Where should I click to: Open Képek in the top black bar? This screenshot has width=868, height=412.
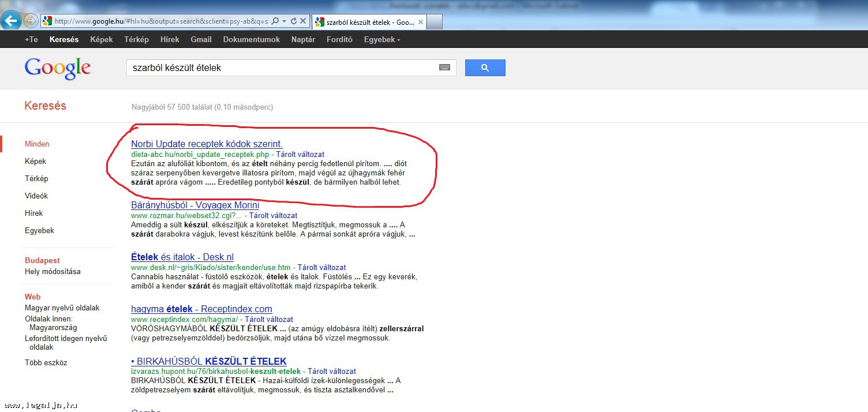pyautogui.click(x=102, y=39)
